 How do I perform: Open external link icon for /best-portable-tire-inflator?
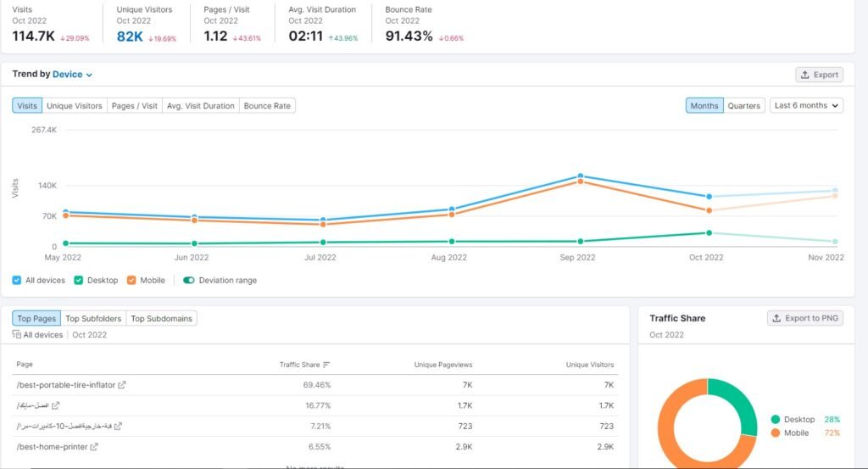pyautogui.click(x=122, y=385)
